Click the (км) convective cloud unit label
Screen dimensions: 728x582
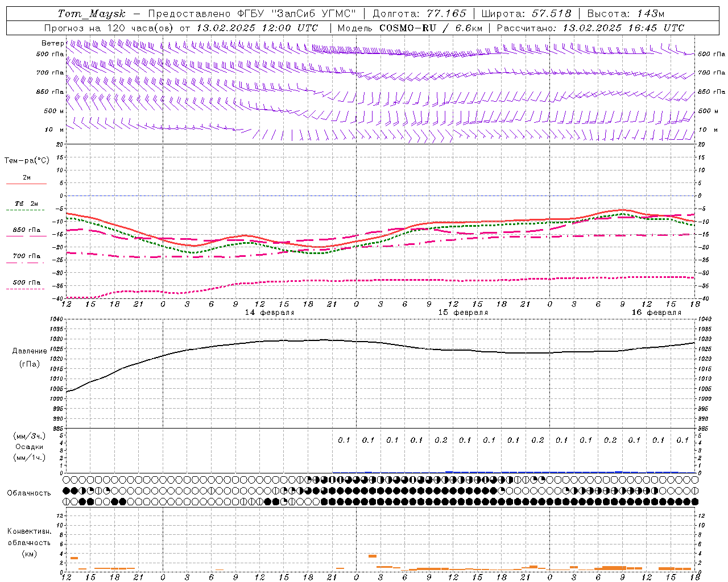tap(29, 554)
